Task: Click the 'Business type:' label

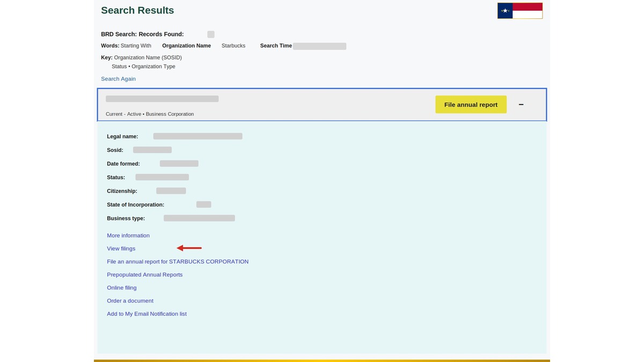Action: pos(126,218)
